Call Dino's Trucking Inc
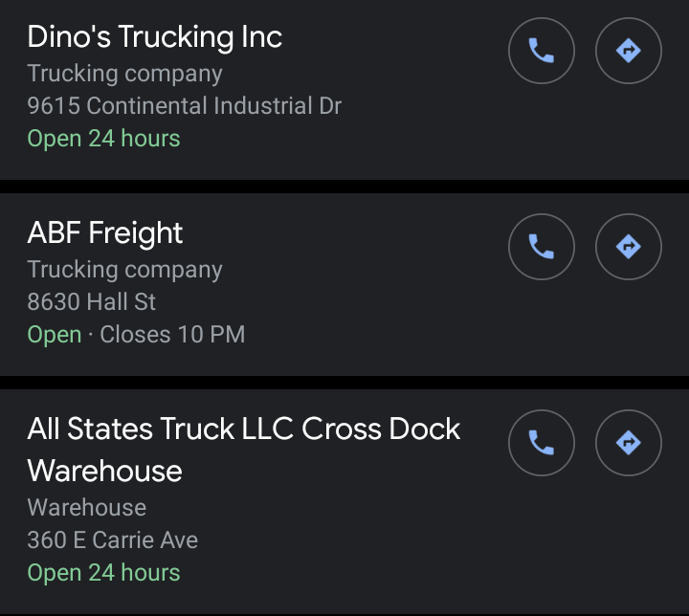This screenshot has height=616, width=689. tap(542, 51)
